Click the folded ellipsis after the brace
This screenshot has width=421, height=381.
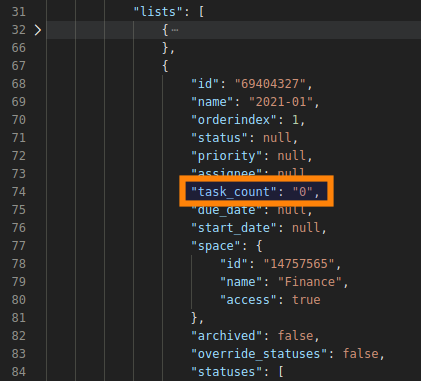(175, 30)
